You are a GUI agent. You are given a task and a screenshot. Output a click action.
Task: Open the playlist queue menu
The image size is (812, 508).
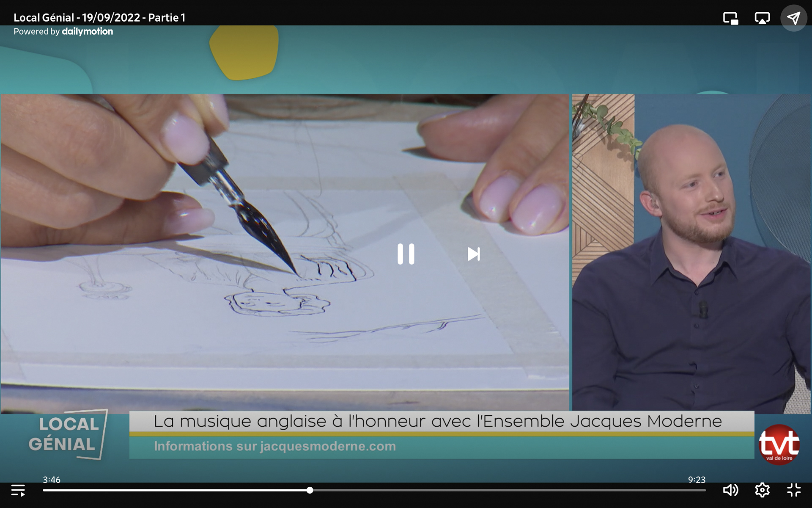[18, 490]
